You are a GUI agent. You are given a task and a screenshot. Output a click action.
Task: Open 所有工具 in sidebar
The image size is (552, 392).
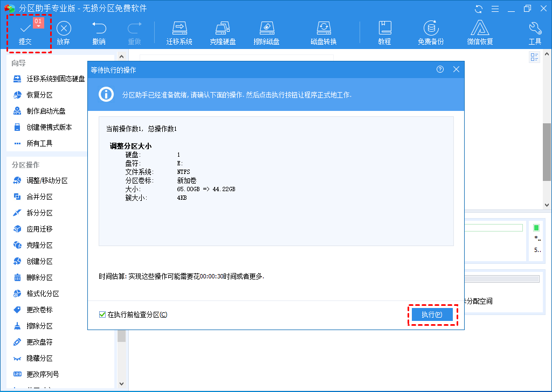33,143
